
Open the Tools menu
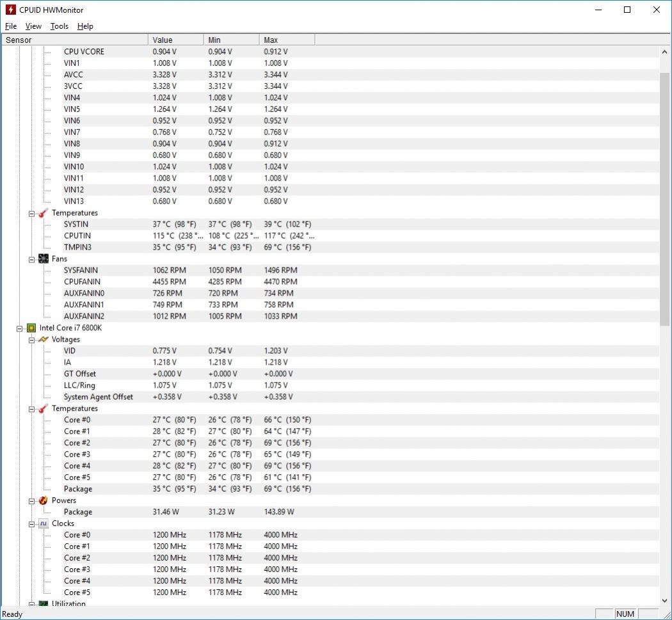coord(59,26)
